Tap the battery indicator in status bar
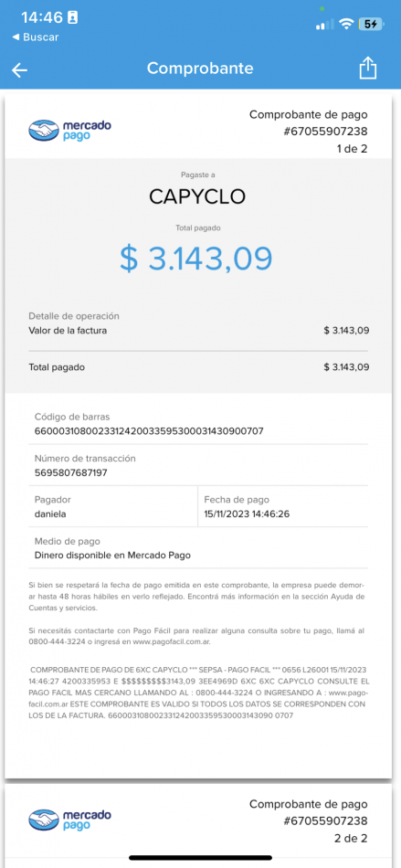Image resolution: width=401 pixels, height=868 pixels. [x=371, y=24]
